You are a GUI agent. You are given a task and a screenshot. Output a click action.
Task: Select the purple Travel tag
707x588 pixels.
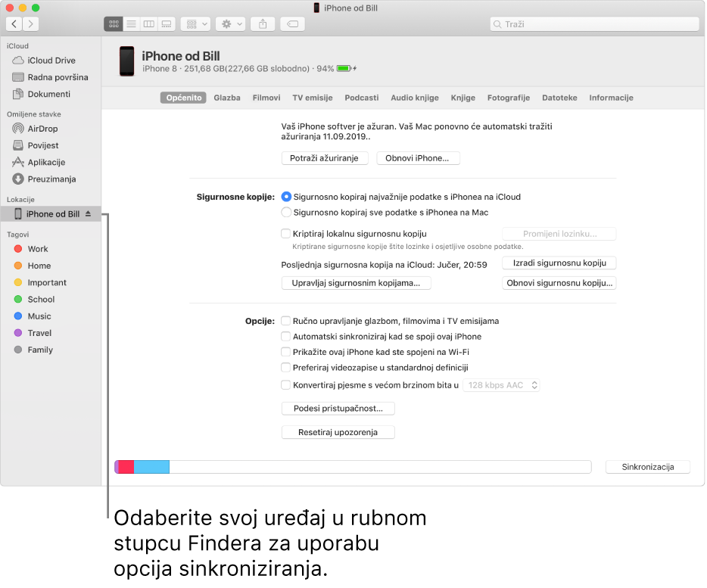[51, 333]
